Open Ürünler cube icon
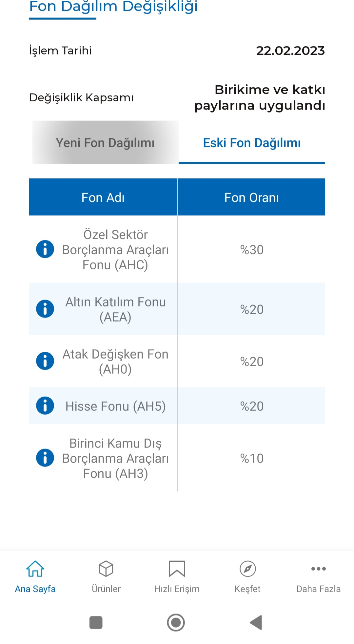This screenshot has width=354, height=644. pyautogui.click(x=106, y=569)
